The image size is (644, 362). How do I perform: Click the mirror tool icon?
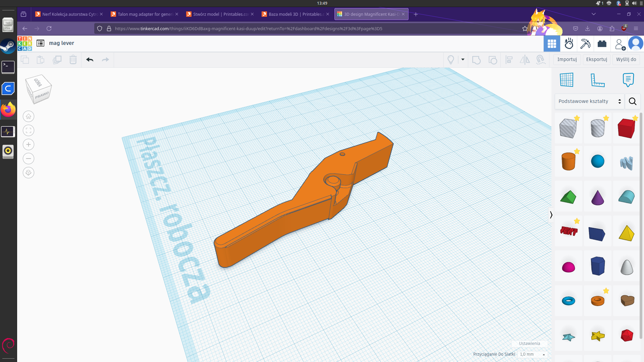525,60
